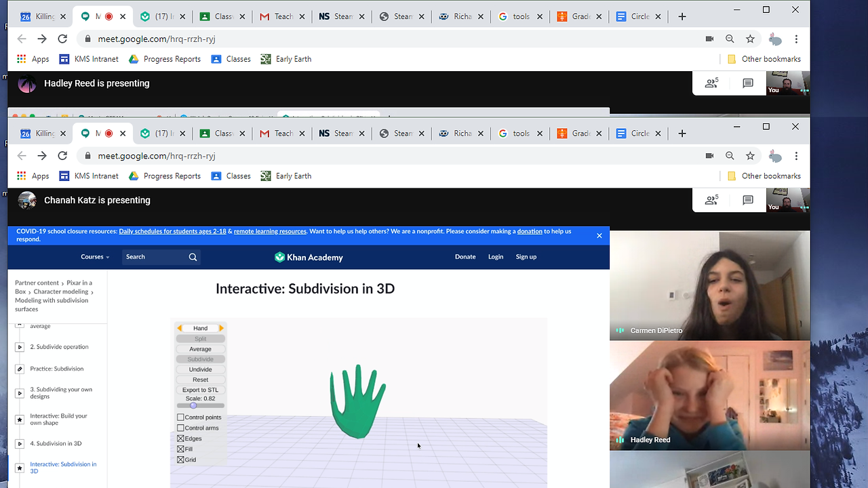Select Carmen DiPietro's video tile

pos(709,285)
